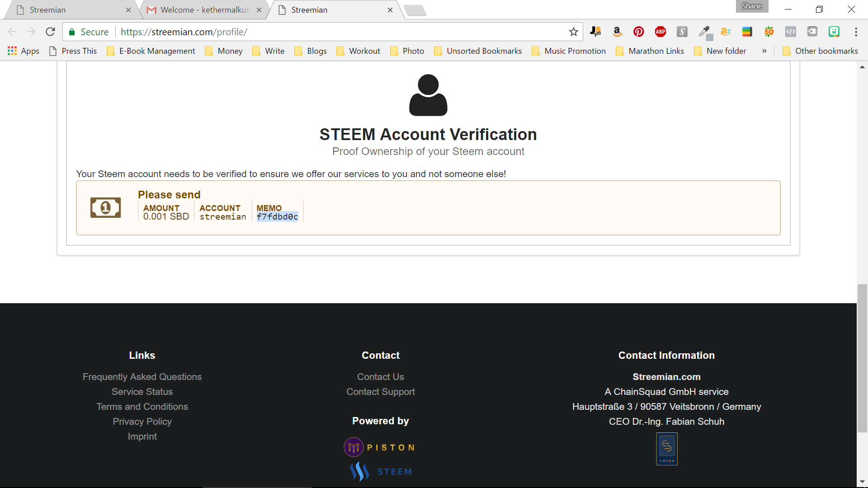Open the JS extension icon in toolbar
The width and height of the screenshot is (868, 488).
click(595, 32)
